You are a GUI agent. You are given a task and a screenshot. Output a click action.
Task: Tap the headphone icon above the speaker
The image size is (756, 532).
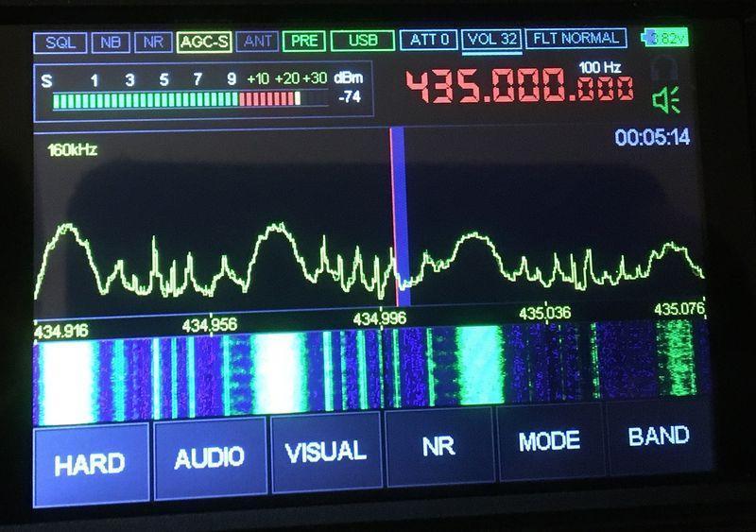tap(667, 66)
